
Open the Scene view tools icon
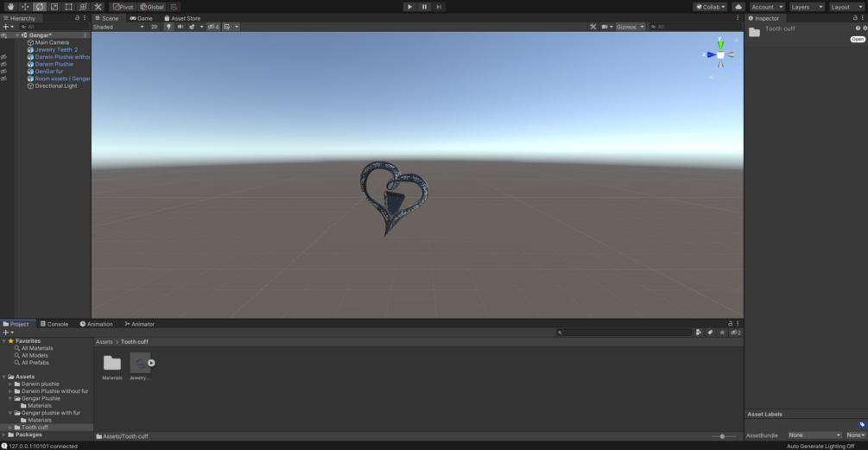click(x=592, y=27)
